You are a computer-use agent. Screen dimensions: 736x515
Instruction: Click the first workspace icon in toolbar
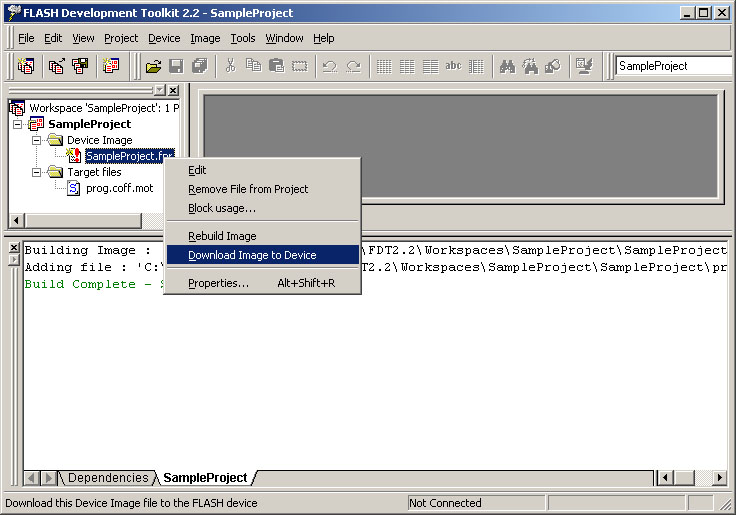(27, 66)
